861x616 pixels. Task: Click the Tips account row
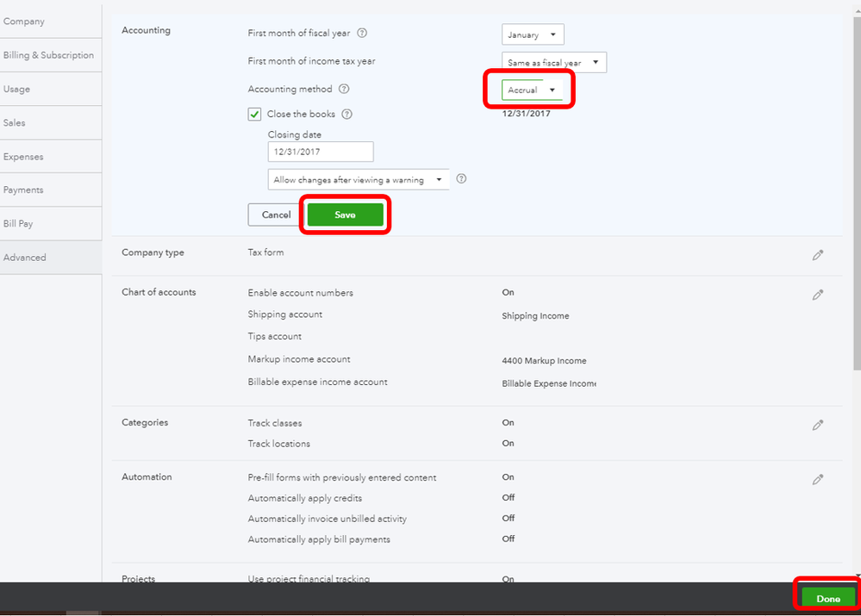pos(275,336)
